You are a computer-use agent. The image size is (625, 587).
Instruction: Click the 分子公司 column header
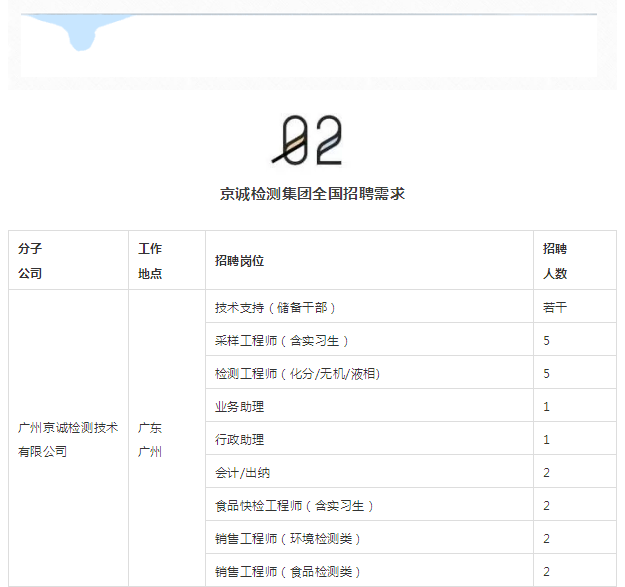(30, 261)
